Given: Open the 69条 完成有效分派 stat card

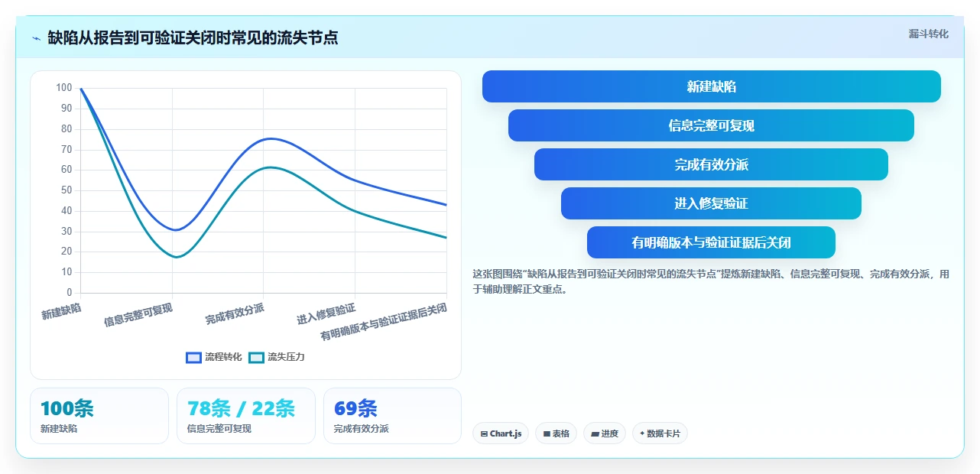Looking at the screenshot, I should point(393,416).
